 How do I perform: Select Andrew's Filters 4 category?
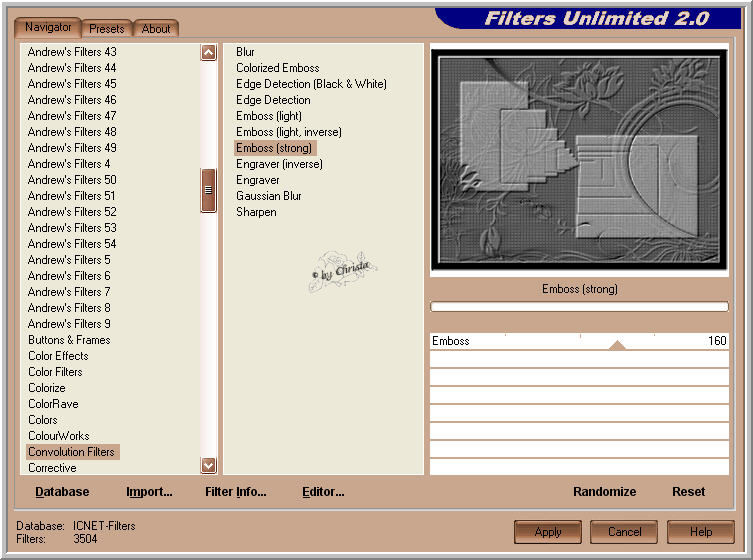click(69, 164)
